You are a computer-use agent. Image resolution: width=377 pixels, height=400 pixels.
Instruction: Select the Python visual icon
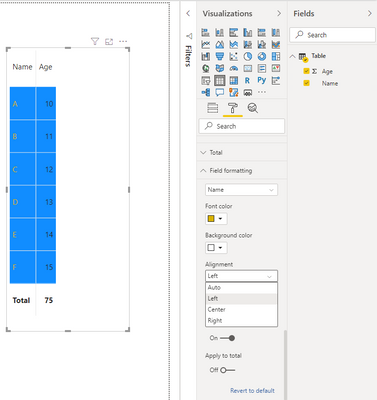click(262, 80)
